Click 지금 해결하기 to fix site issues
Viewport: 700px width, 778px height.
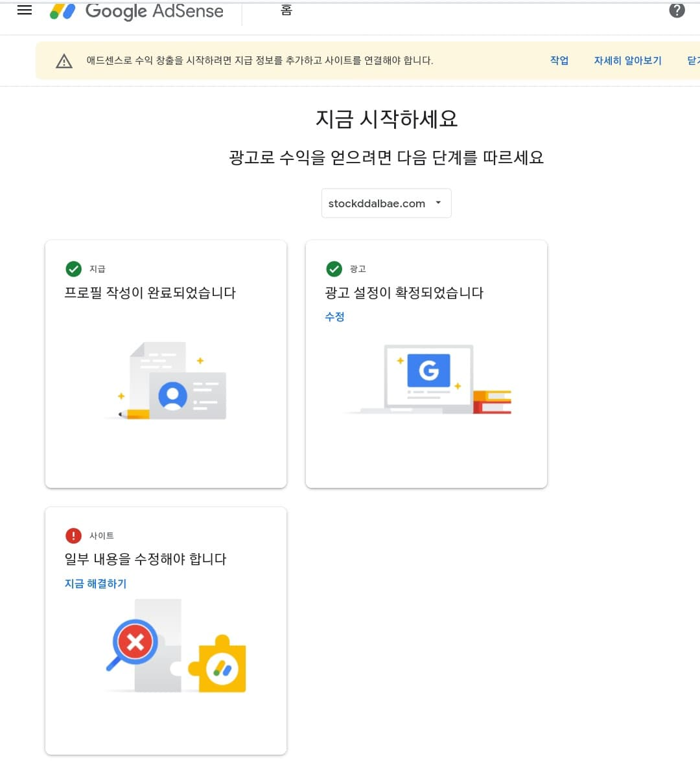96,583
